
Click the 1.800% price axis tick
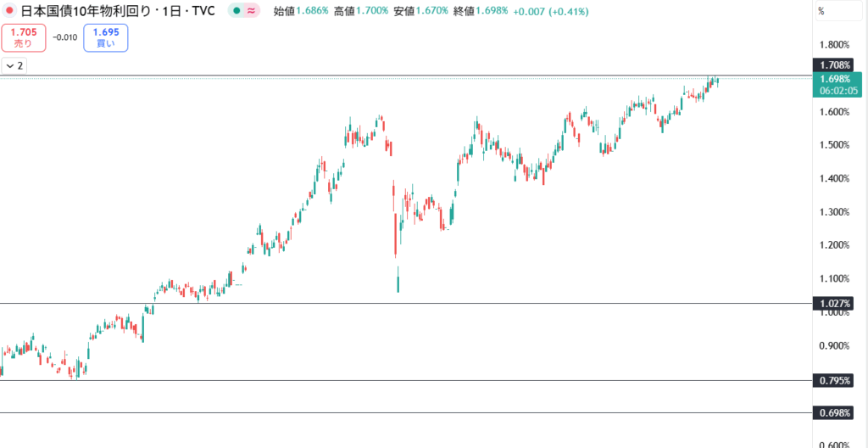[833, 45]
